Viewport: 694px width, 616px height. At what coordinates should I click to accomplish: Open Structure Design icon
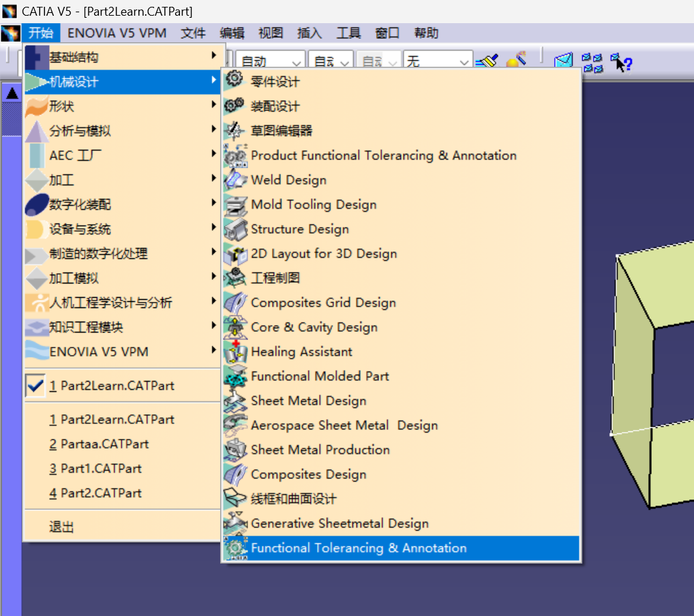click(x=235, y=228)
